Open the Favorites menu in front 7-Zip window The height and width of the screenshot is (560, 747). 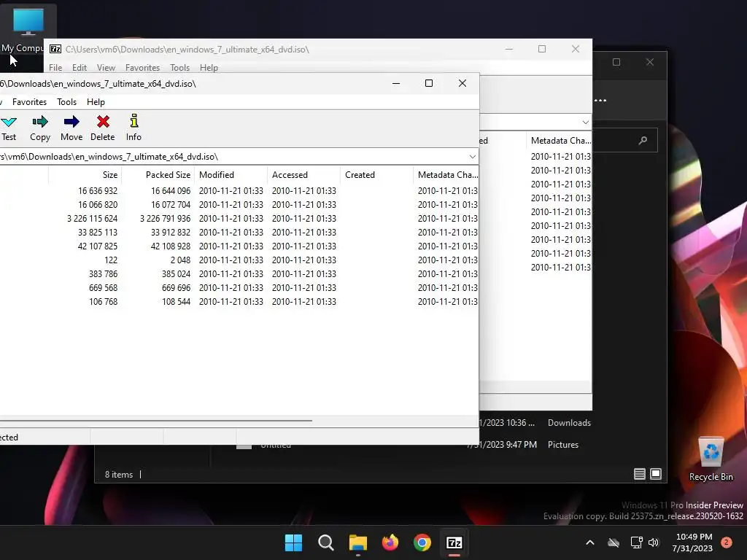pyautogui.click(x=29, y=102)
